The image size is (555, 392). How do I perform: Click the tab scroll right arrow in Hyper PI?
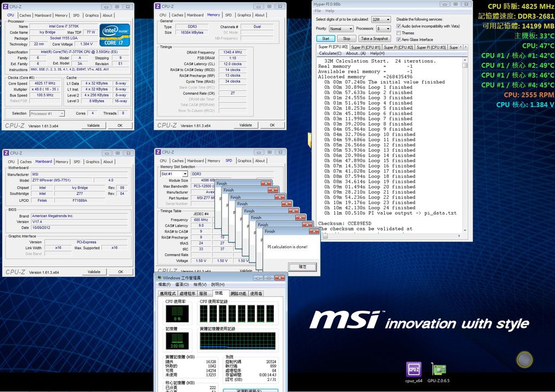[x=466, y=47]
